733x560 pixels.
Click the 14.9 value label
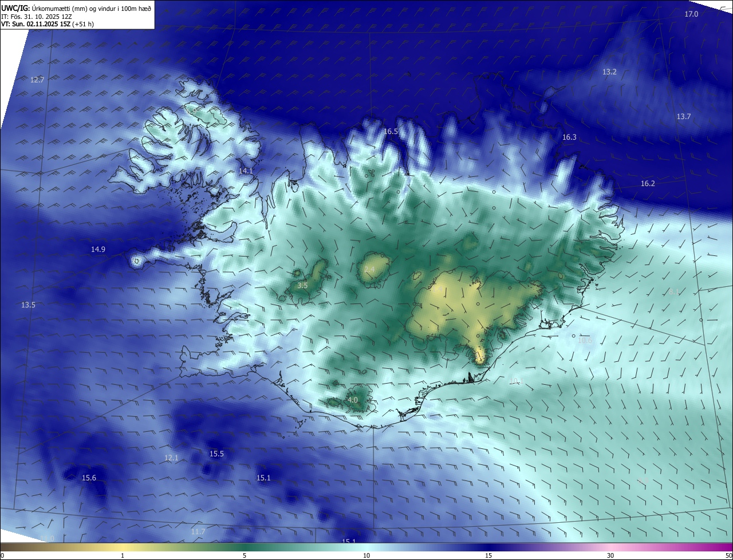(x=98, y=249)
